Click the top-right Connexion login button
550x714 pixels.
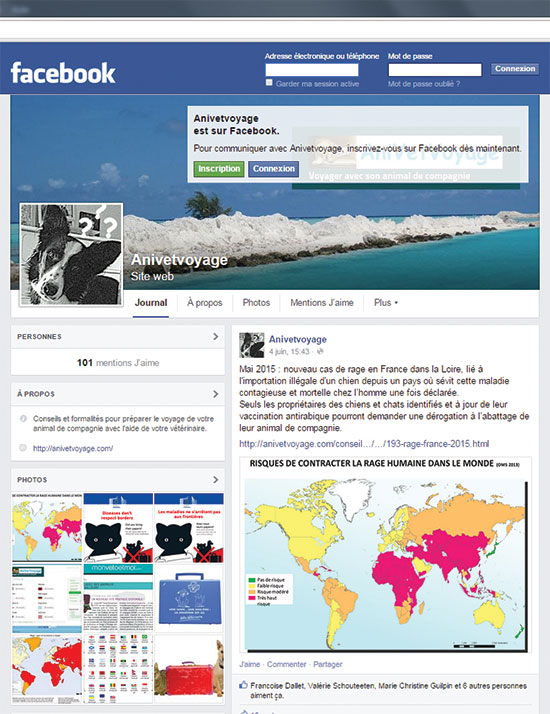point(515,69)
